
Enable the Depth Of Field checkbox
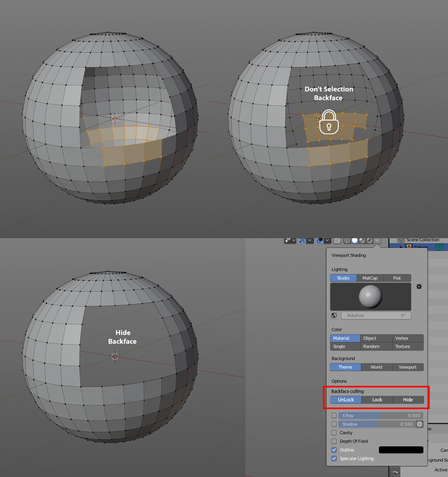334,441
